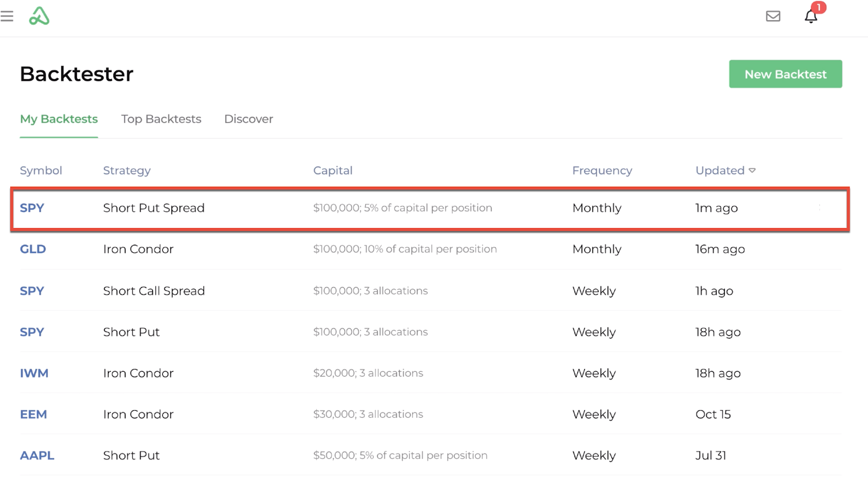The image size is (868, 490).
Task: Click the 'Jul 31' updated date
Action: coord(711,456)
